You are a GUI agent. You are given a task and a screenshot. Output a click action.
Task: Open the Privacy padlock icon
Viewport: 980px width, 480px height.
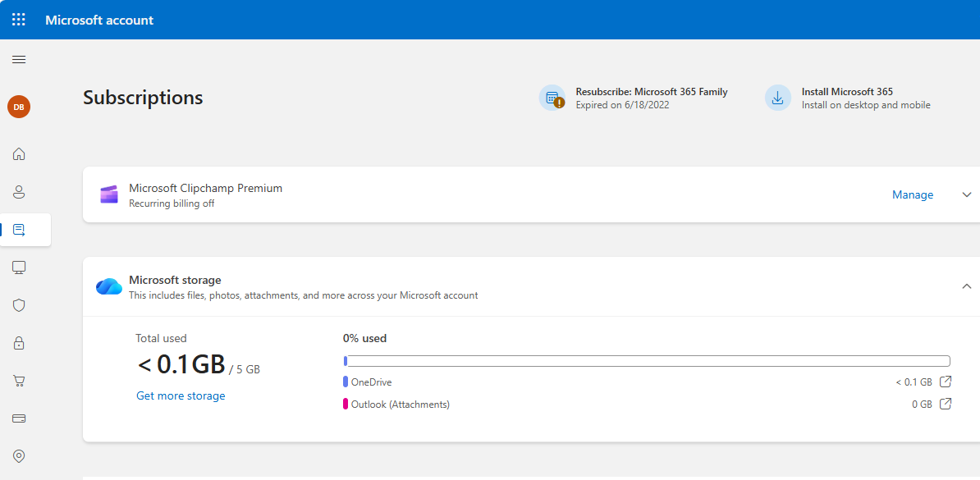tap(19, 342)
